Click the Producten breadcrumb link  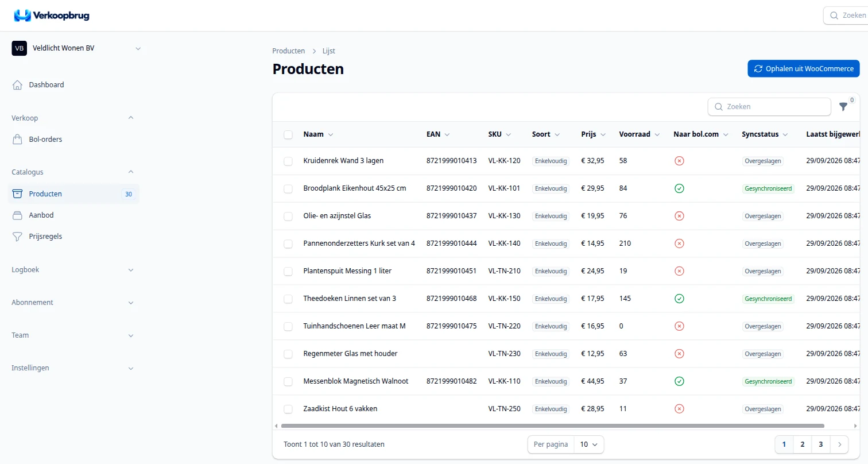[x=289, y=51]
